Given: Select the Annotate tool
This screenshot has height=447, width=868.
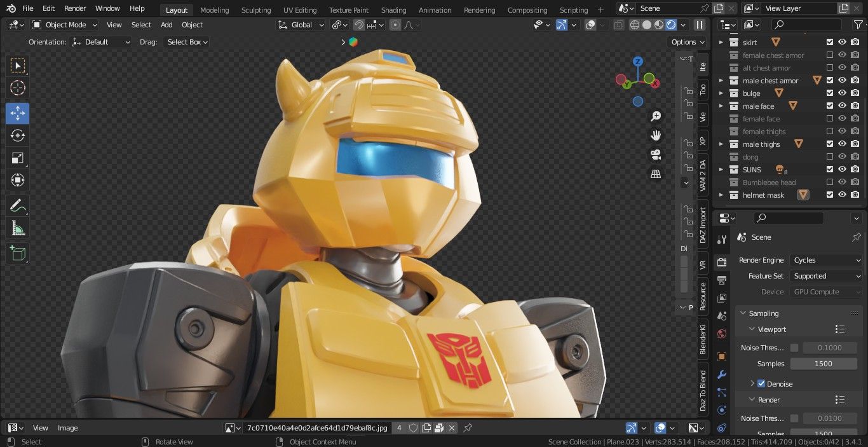Looking at the screenshot, I should (x=18, y=205).
